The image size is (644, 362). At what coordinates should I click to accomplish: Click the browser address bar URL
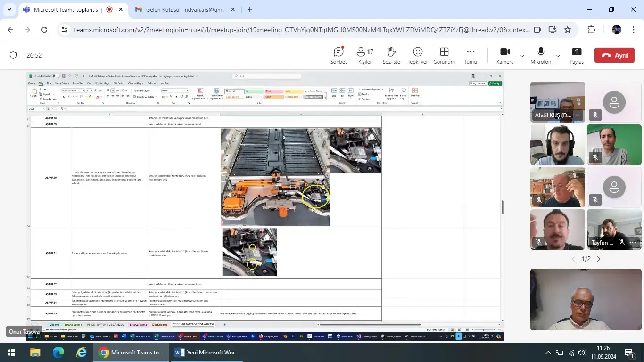tap(302, 30)
